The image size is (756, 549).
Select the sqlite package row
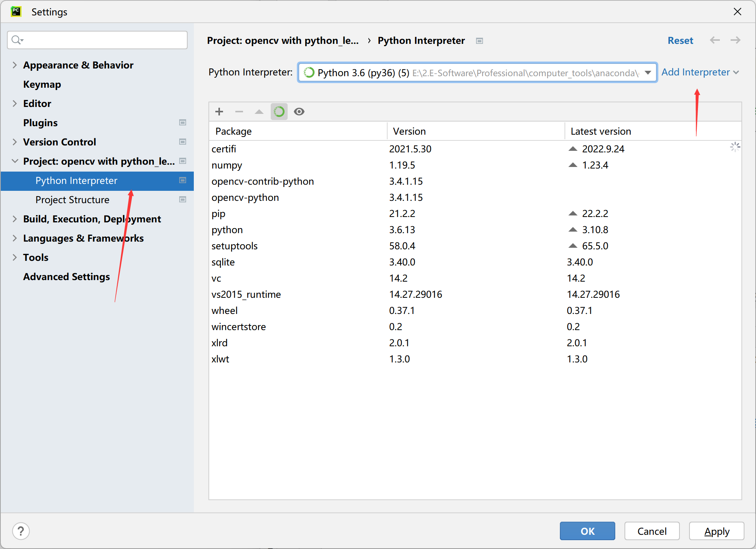click(475, 262)
